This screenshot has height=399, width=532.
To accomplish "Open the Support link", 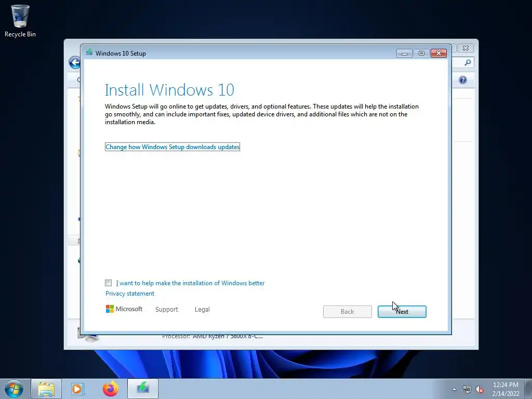I will 167,310.
